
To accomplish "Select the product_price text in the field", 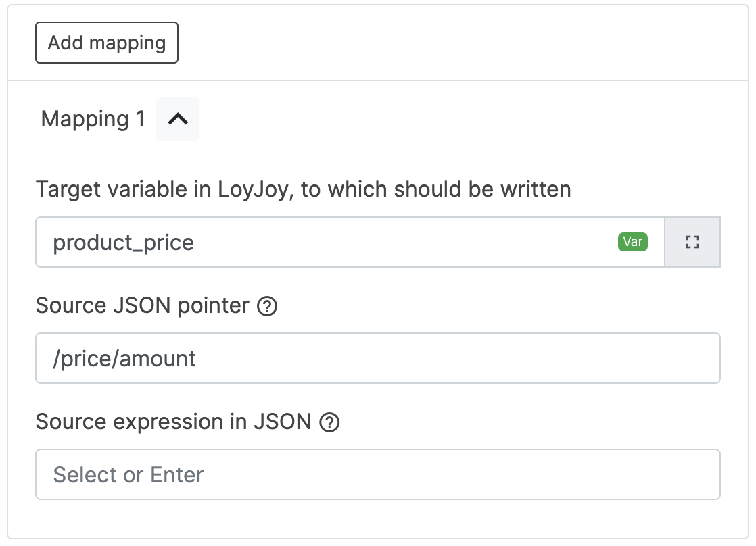I will coord(123,242).
